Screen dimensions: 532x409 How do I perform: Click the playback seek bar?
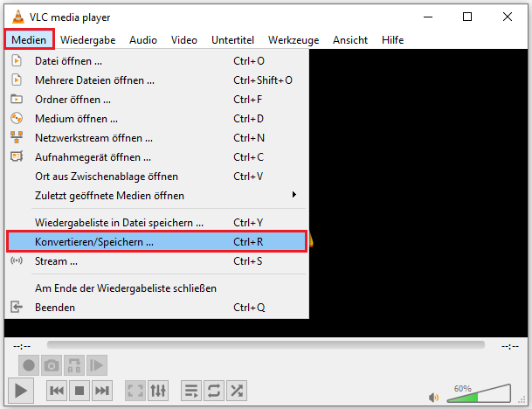(x=266, y=345)
